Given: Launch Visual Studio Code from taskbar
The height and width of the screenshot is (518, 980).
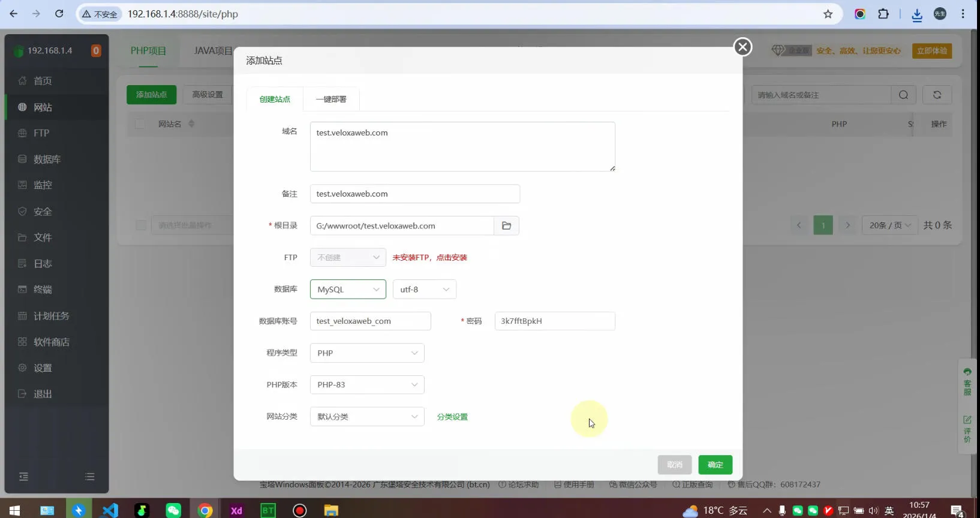Looking at the screenshot, I should click(x=110, y=510).
